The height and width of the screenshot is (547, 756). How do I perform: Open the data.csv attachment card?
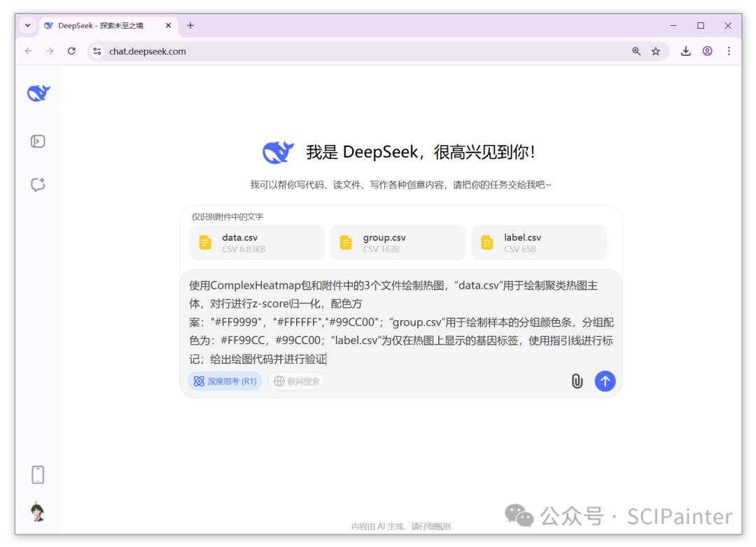click(257, 242)
